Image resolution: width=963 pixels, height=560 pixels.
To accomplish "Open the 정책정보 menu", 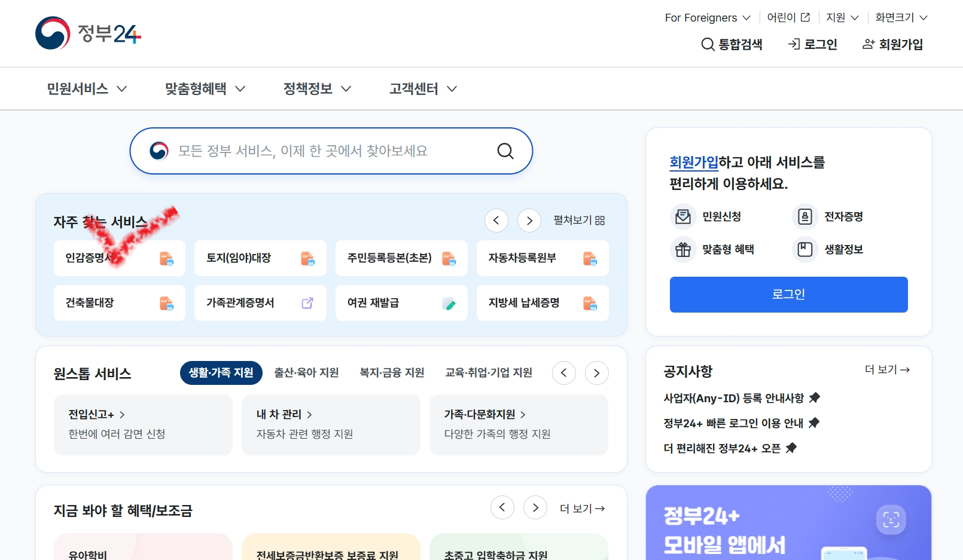I will pos(317,88).
